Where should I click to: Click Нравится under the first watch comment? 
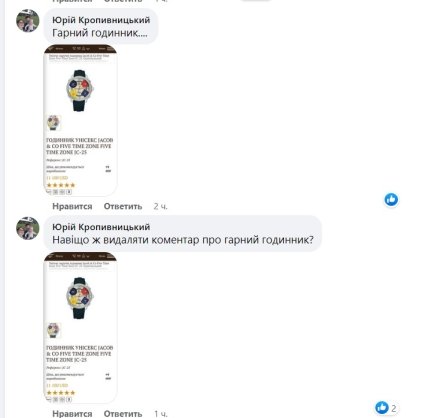pos(72,206)
